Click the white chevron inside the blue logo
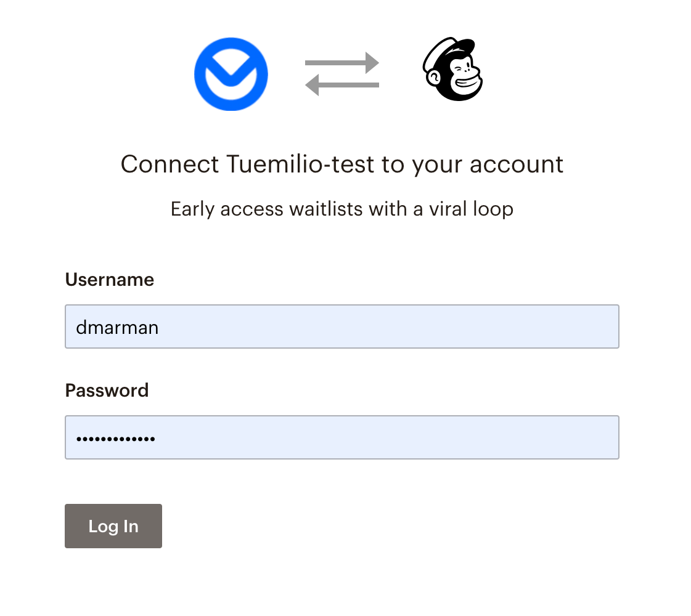691x616 pixels. coord(231,71)
